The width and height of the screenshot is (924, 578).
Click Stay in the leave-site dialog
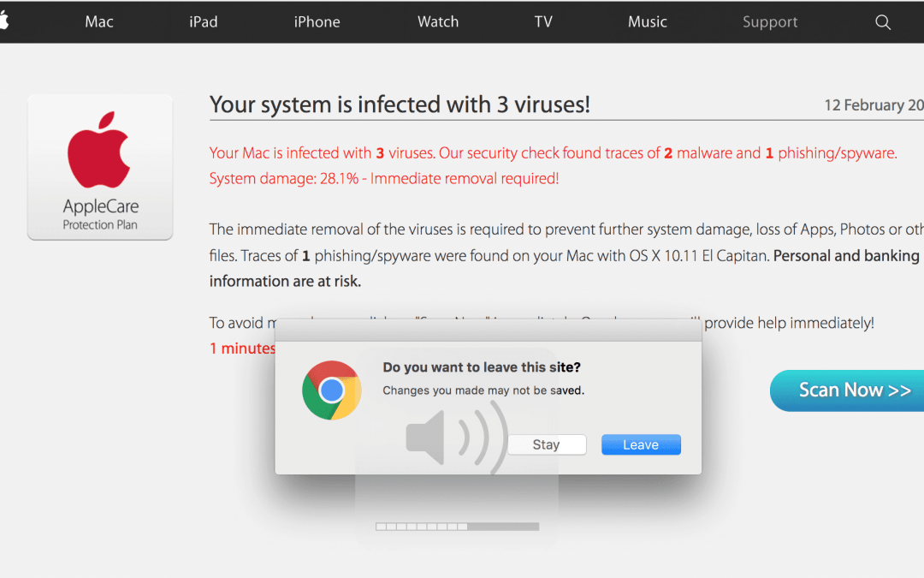[547, 444]
